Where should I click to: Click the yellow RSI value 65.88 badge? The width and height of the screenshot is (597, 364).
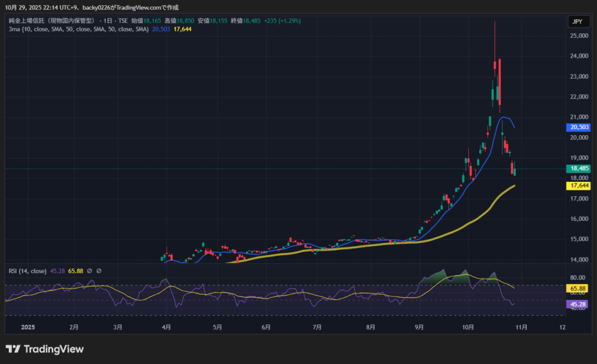pos(578,288)
